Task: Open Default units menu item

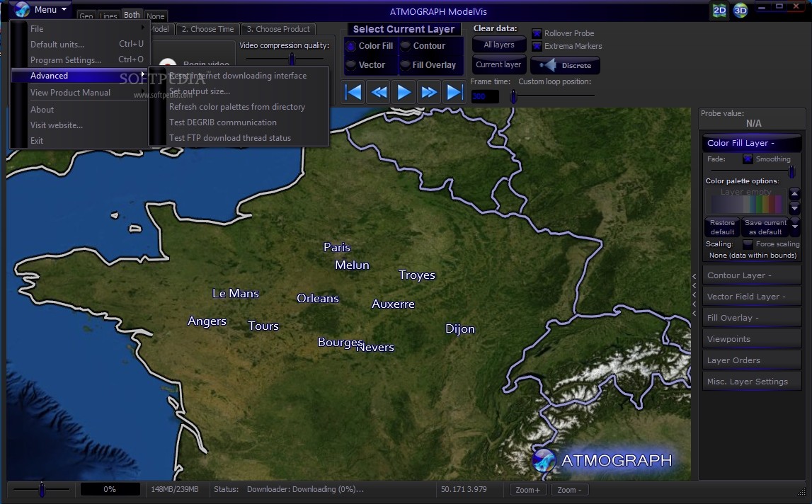Action: (x=80, y=45)
